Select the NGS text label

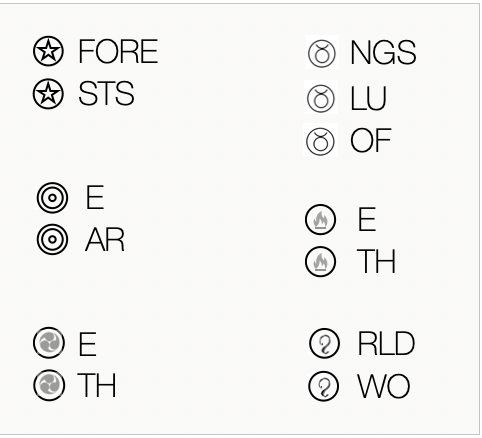383,52
